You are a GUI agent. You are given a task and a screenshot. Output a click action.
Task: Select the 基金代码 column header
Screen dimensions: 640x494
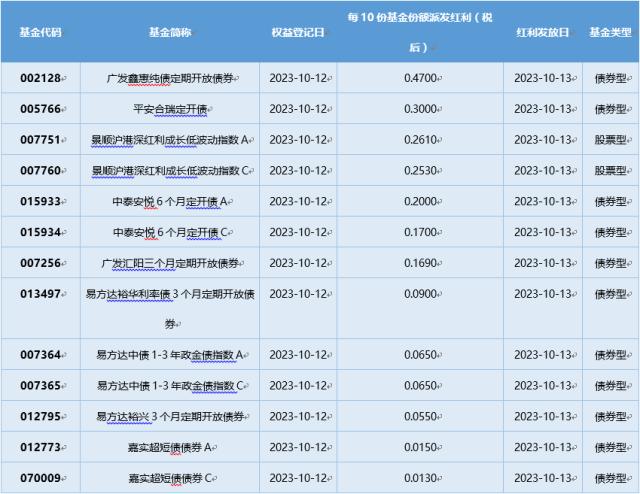click(40, 32)
